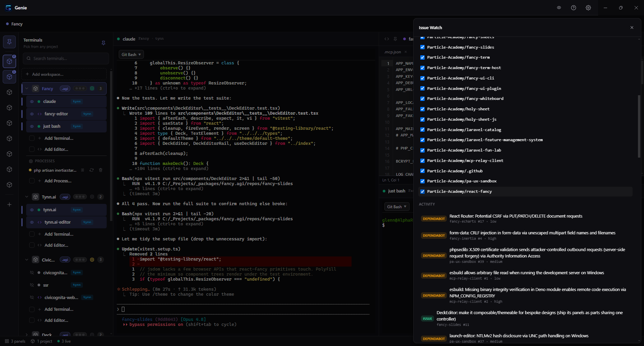Open the workspace cube with badge 1
This screenshot has height=346, width=644.
tap(9, 77)
